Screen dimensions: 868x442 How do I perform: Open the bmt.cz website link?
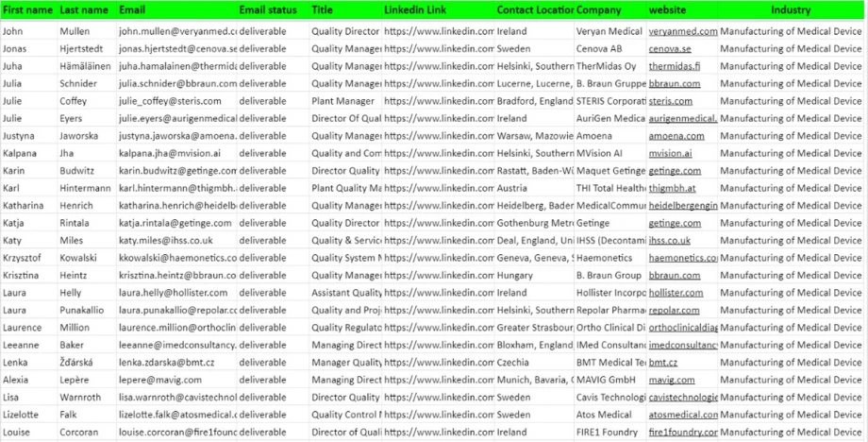[662, 363]
